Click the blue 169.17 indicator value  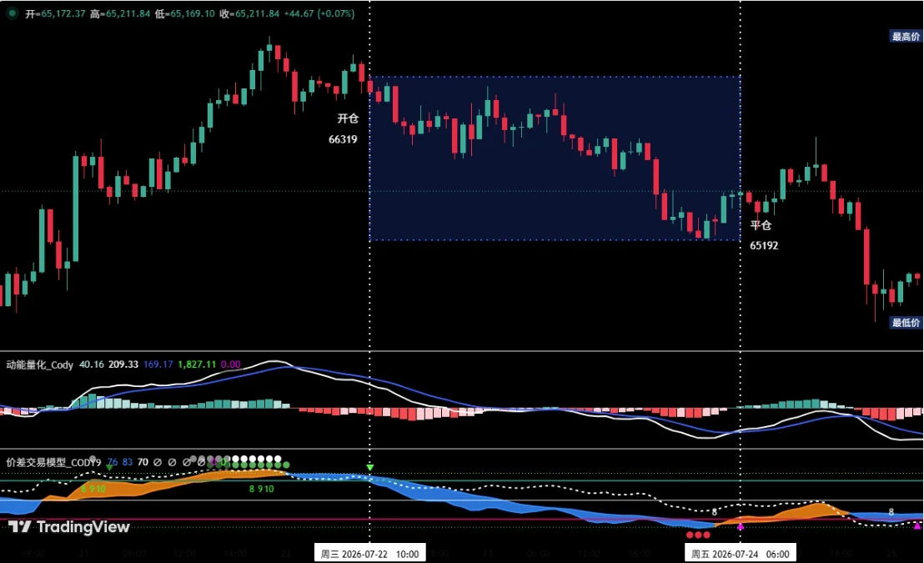(x=158, y=364)
